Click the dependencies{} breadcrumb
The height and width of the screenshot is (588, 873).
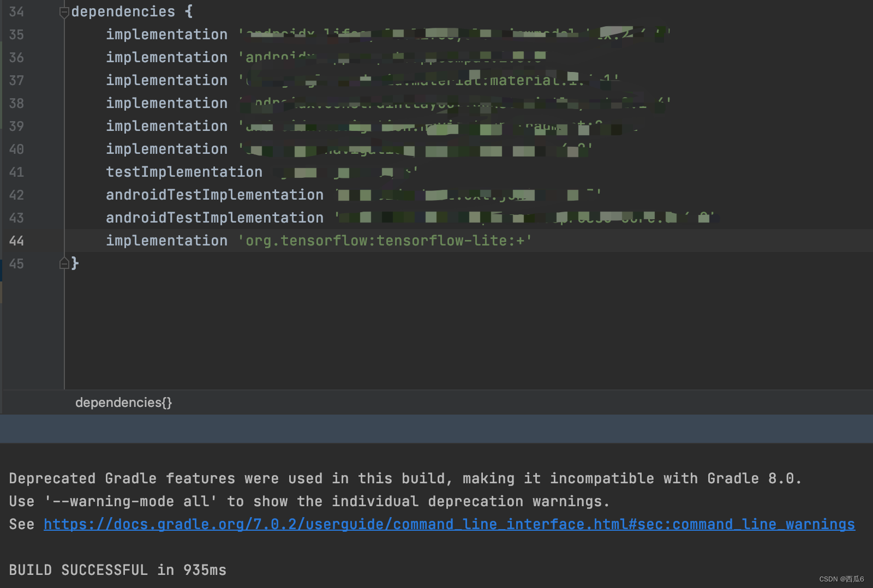[x=123, y=403]
